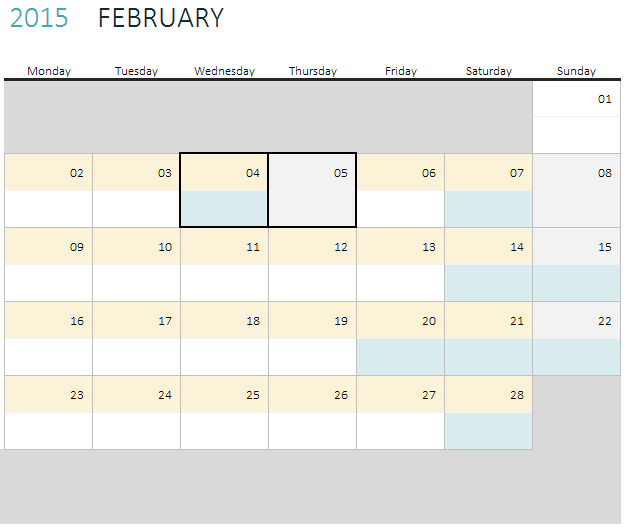Click the date cell for February 11

pos(224,247)
